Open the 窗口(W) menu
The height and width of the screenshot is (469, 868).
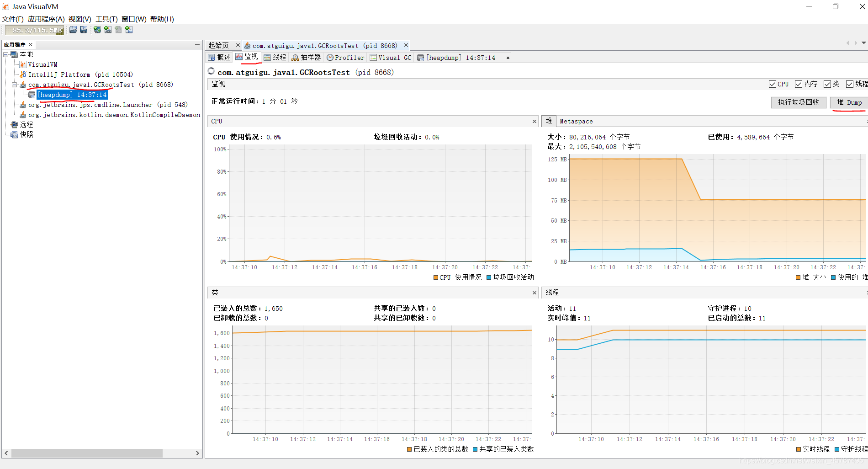coord(134,19)
